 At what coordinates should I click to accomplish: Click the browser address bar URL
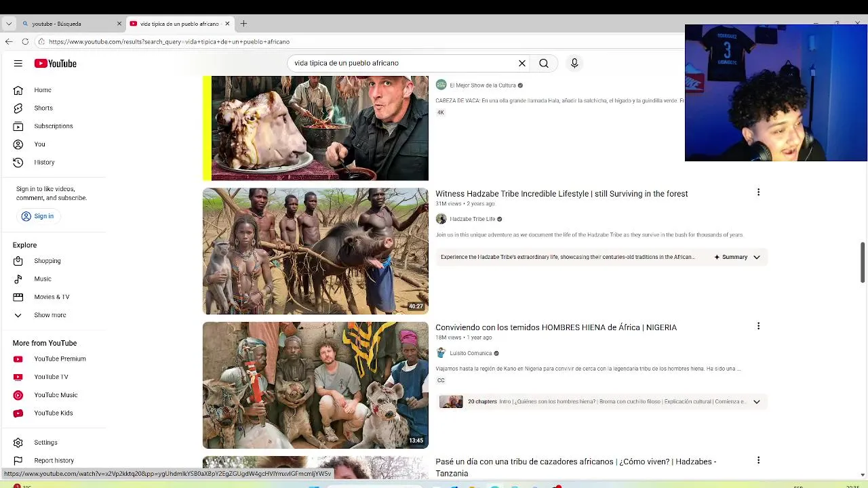coord(170,41)
